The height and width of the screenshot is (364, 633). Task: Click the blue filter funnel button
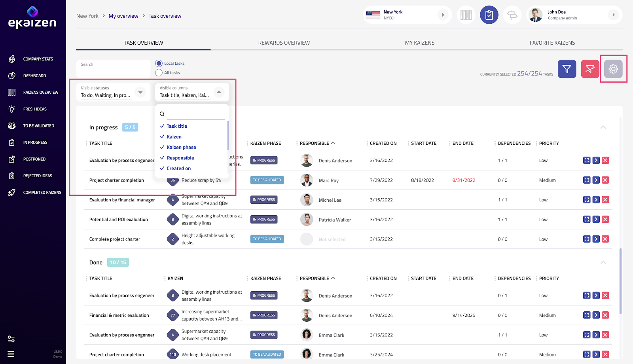tap(567, 69)
